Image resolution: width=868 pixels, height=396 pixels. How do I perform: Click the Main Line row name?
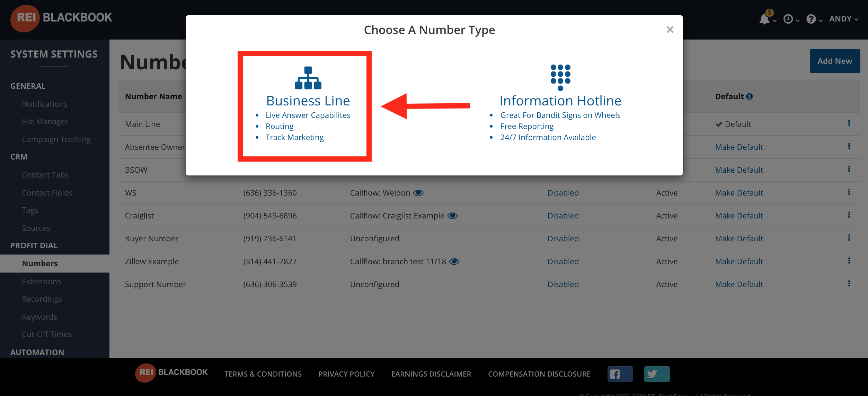(142, 124)
